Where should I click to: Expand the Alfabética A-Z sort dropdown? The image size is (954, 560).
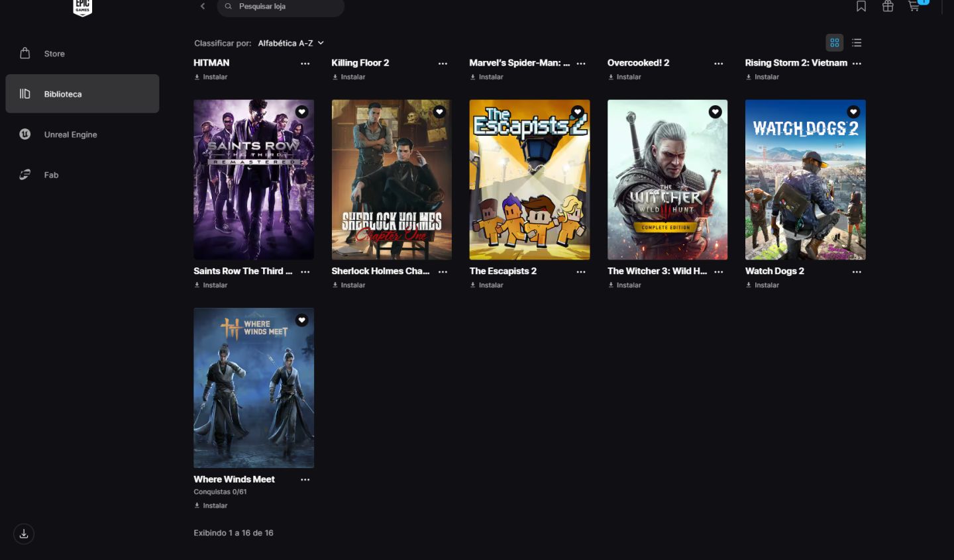tap(291, 43)
